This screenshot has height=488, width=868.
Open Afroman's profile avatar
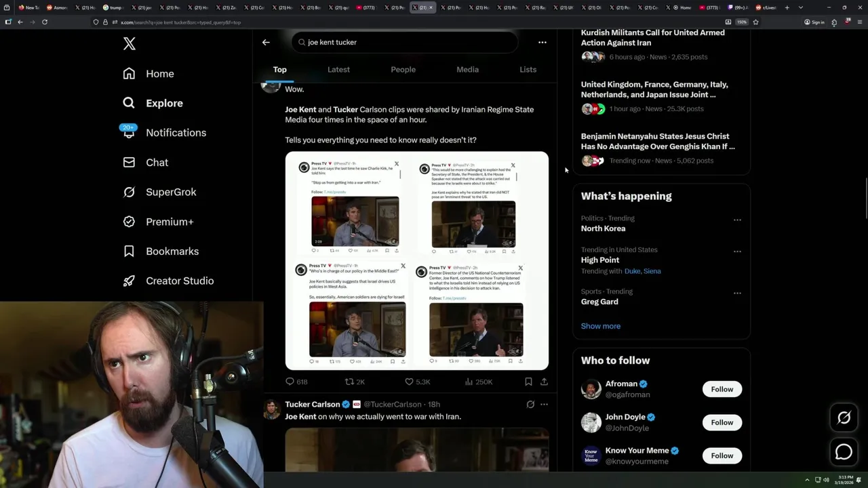pos(591,389)
